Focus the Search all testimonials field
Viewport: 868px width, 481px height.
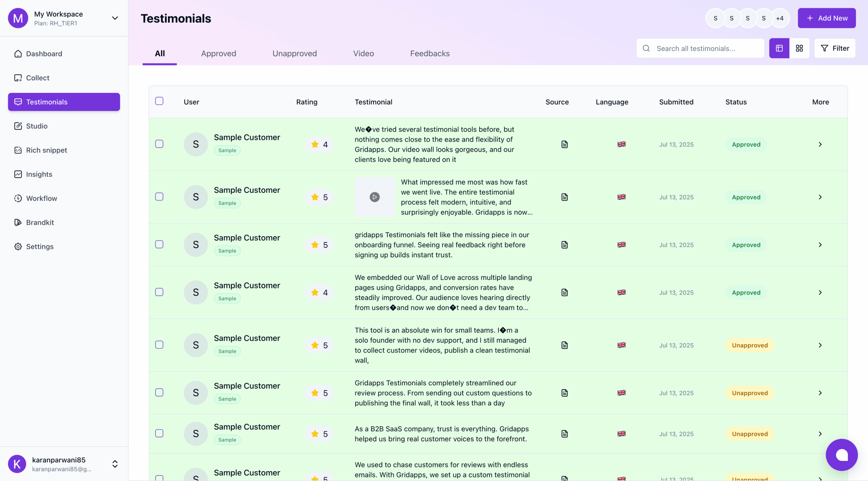700,48
